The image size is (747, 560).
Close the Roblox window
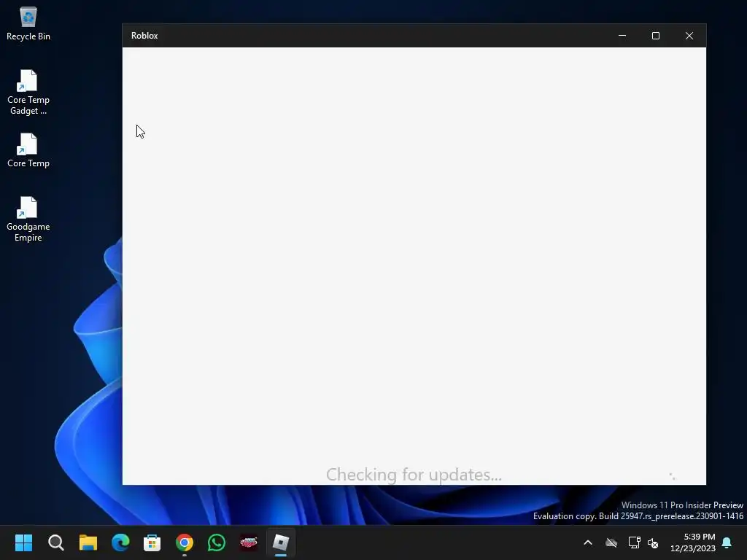pyautogui.click(x=689, y=36)
